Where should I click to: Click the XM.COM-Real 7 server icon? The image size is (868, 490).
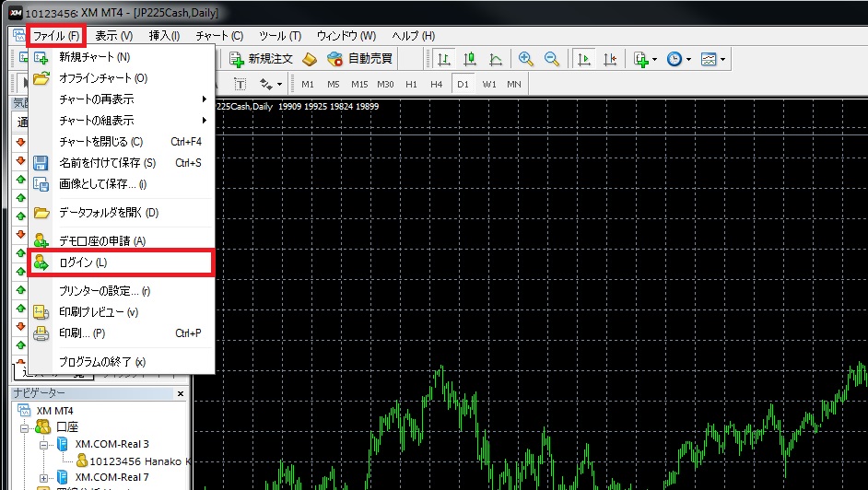(63, 477)
